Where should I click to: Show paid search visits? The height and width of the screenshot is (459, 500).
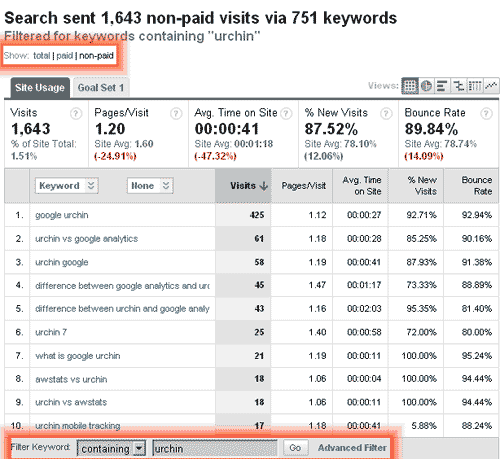[65, 55]
